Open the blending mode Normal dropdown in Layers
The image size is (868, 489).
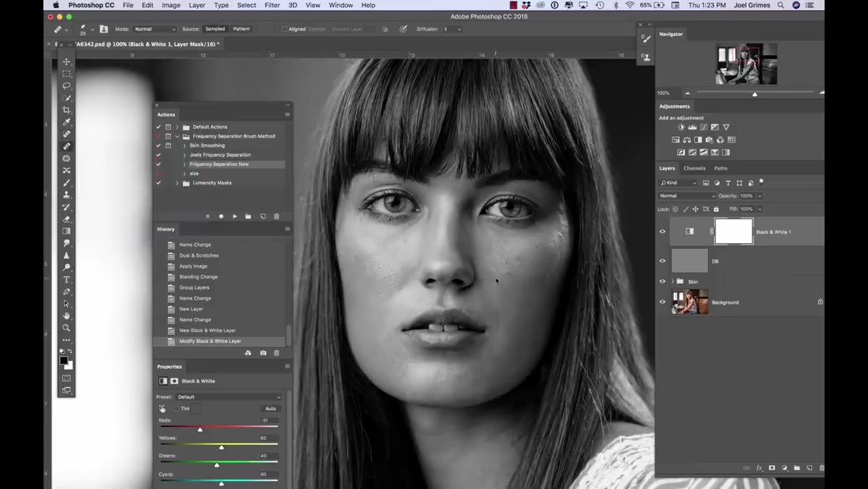(x=687, y=196)
